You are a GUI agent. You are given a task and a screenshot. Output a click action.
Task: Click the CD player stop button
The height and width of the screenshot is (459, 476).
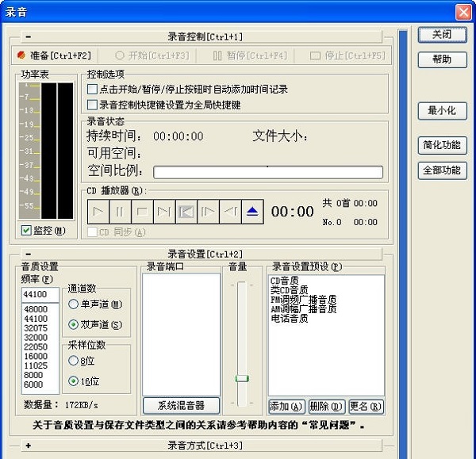(x=142, y=212)
